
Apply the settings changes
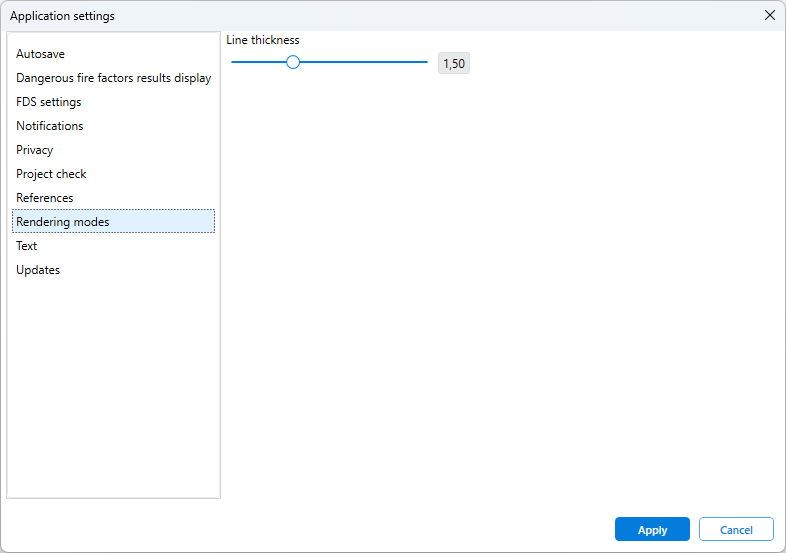click(x=652, y=529)
